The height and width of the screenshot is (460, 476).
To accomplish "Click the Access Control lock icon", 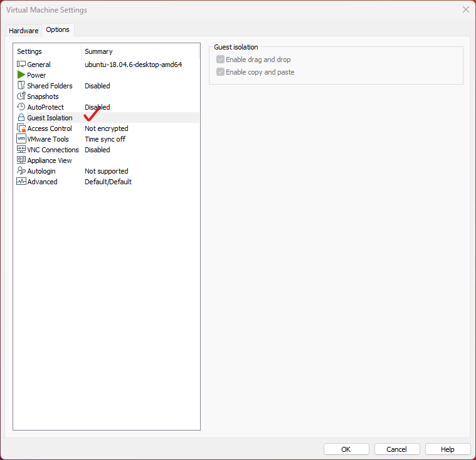I will tap(21, 128).
